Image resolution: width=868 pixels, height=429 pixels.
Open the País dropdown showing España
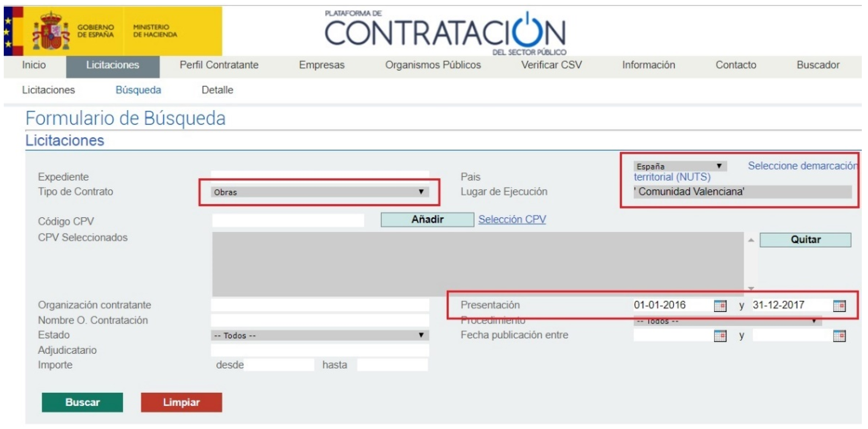680,166
